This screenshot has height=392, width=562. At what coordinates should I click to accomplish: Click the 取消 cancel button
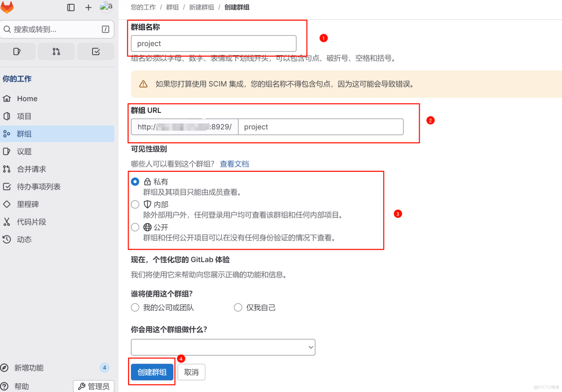(x=191, y=372)
